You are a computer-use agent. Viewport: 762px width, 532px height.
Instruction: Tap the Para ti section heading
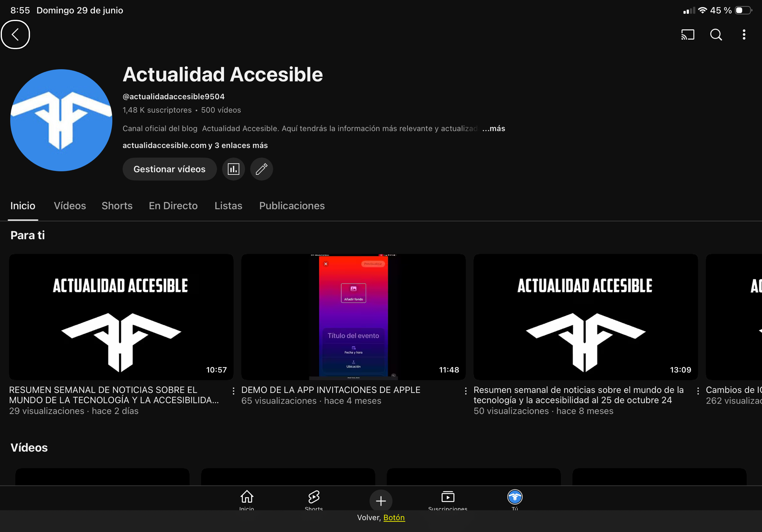[27, 235]
